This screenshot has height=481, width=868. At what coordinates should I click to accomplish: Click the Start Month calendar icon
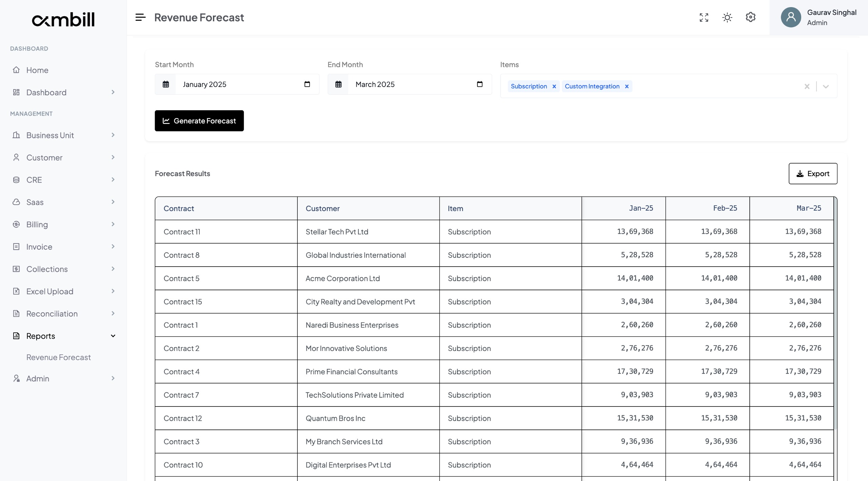[x=166, y=84]
